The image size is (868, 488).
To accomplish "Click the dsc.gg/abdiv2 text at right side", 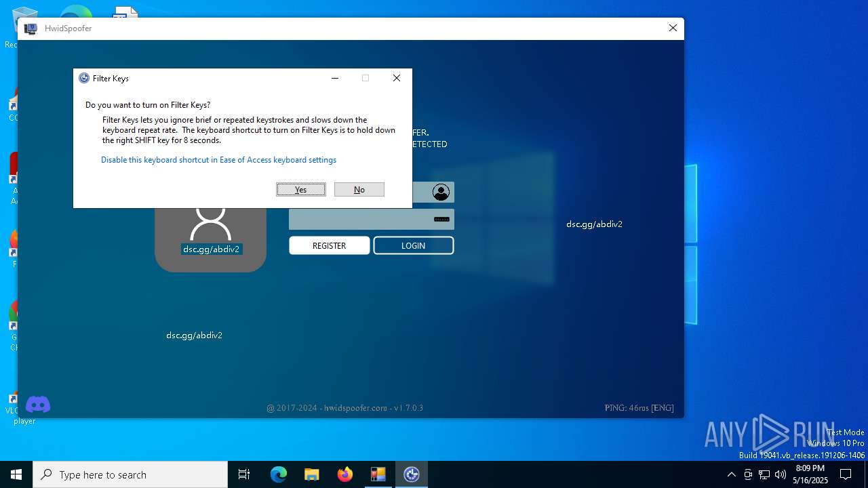I will pos(595,224).
